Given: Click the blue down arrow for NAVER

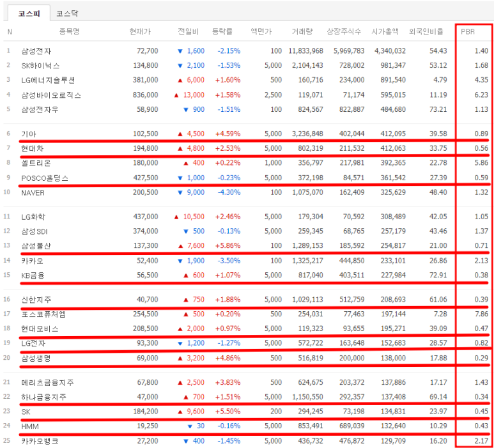Looking at the screenshot, I should [x=180, y=192].
